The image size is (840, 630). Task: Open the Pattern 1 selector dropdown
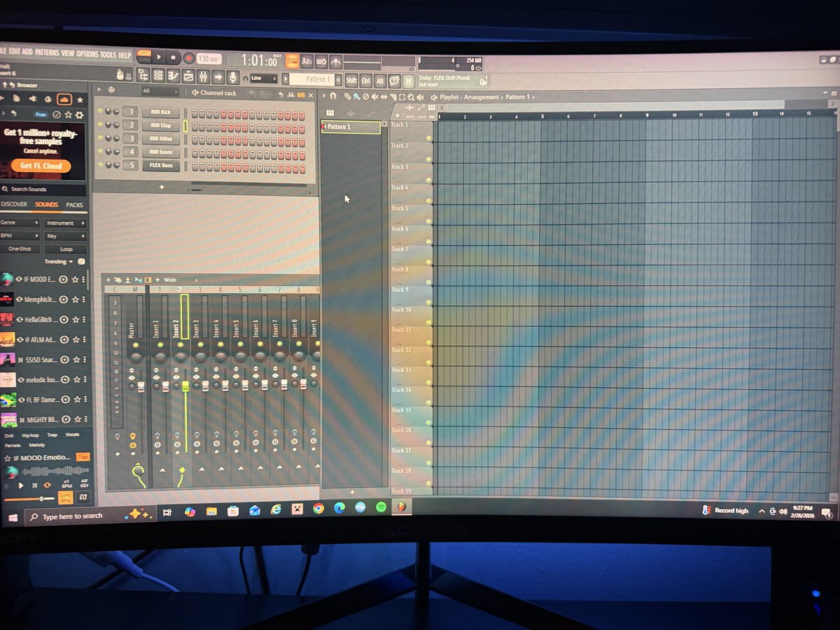[311, 78]
